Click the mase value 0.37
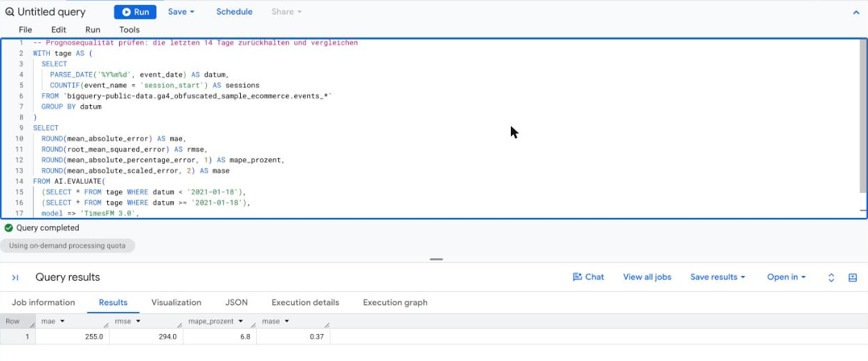 click(317, 337)
